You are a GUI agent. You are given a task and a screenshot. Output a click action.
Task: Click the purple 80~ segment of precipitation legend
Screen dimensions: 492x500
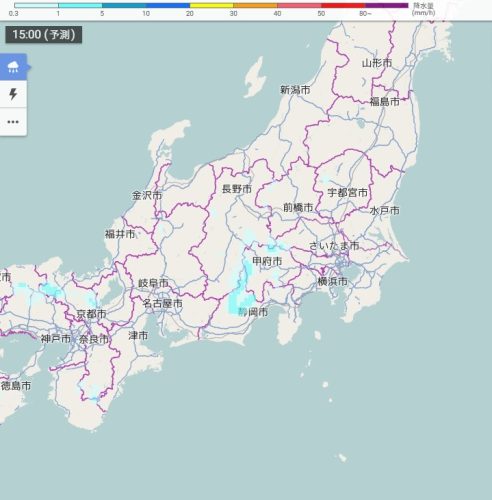[x=387, y=6]
